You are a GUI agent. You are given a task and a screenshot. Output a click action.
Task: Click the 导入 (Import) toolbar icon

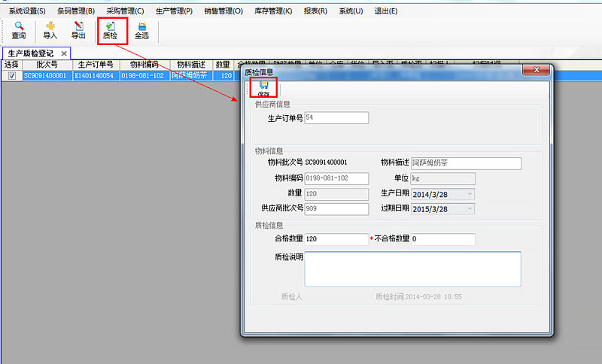pyautogui.click(x=50, y=30)
